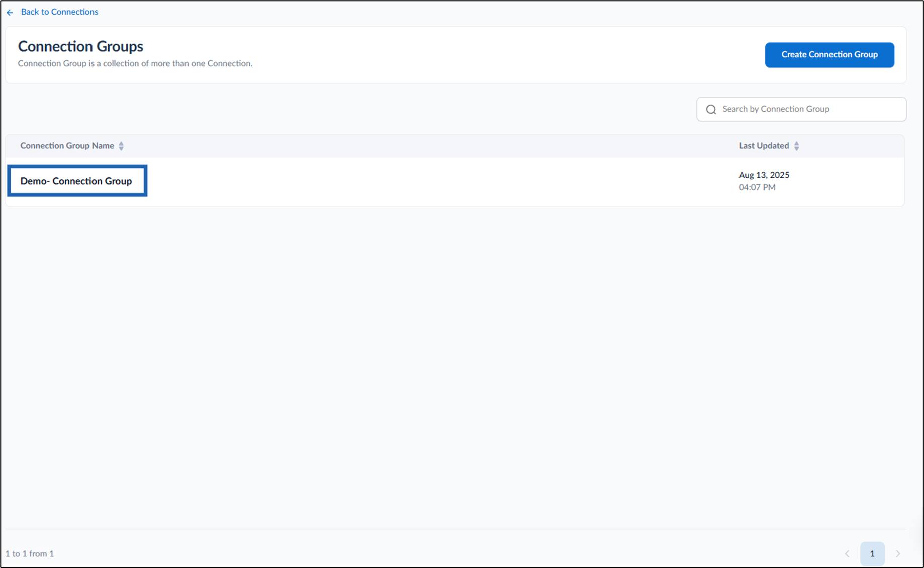
Task: Sort by Last Updated arrows
Action: 796,146
